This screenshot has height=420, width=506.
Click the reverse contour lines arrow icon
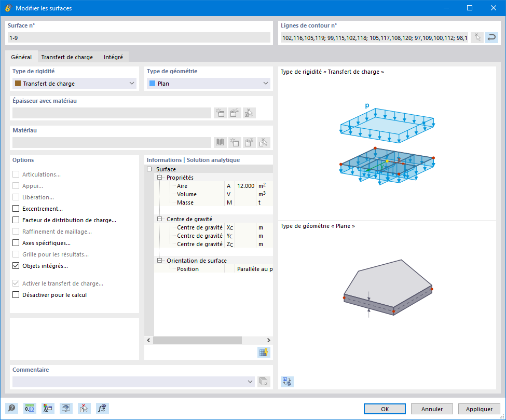[491, 38]
